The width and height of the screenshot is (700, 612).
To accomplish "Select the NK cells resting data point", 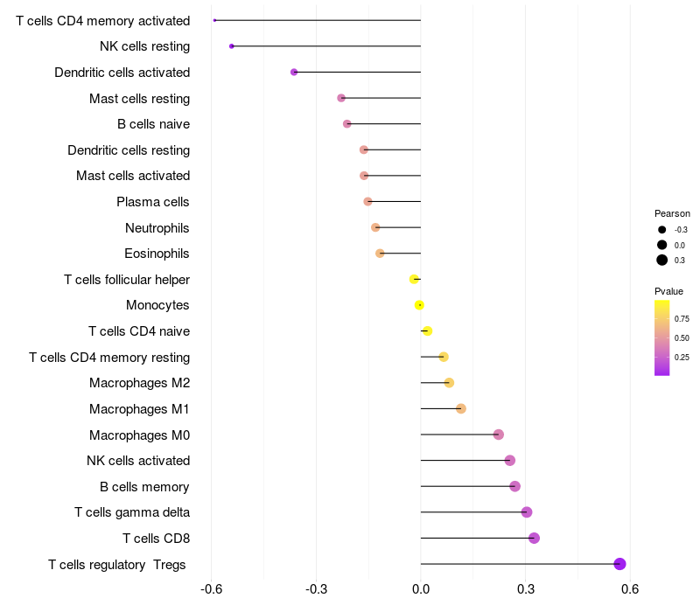I will point(231,46).
